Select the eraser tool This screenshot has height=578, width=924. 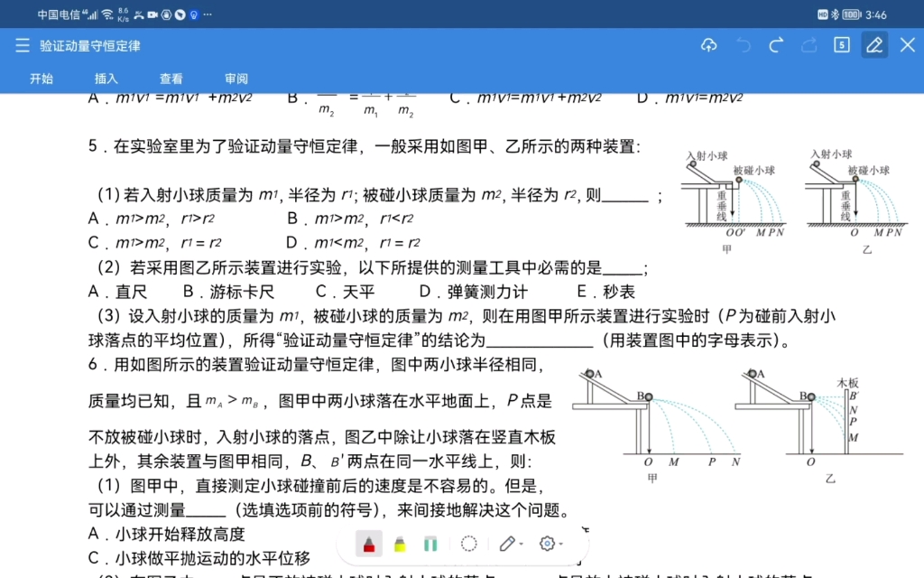(430, 542)
